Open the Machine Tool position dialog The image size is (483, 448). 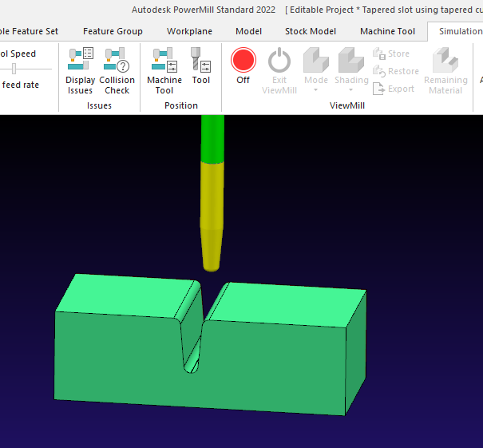[x=164, y=71]
